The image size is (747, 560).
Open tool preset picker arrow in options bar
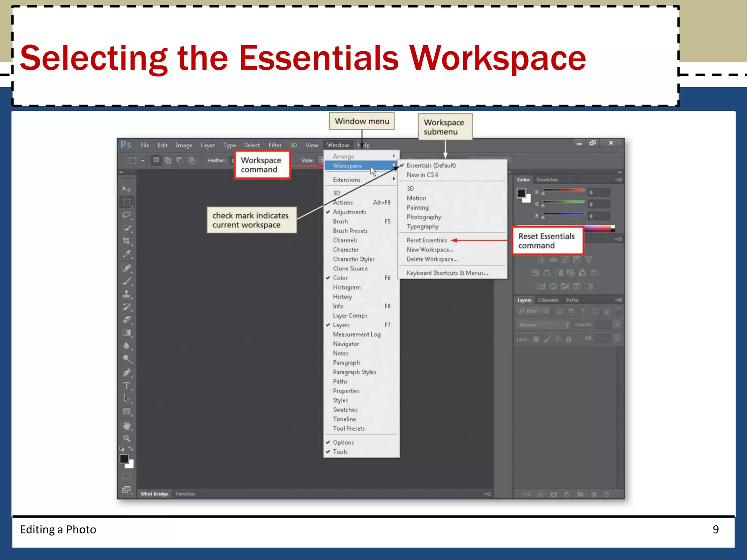click(143, 160)
